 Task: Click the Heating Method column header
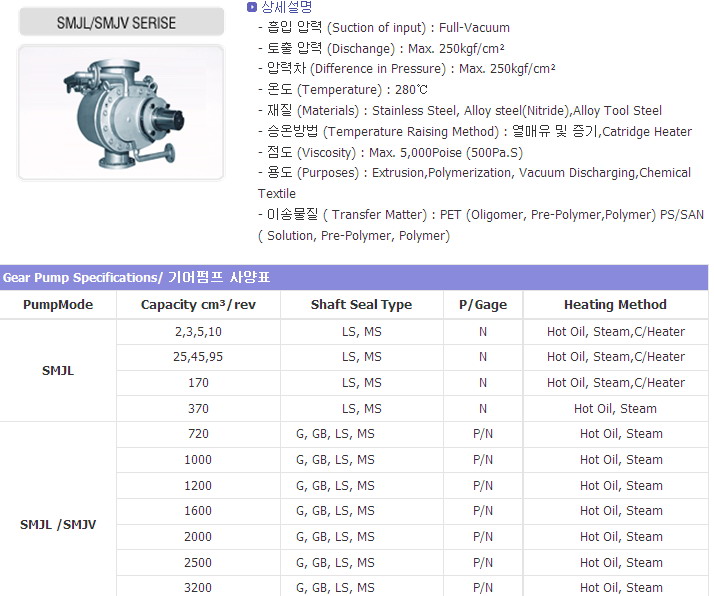pos(615,305)
